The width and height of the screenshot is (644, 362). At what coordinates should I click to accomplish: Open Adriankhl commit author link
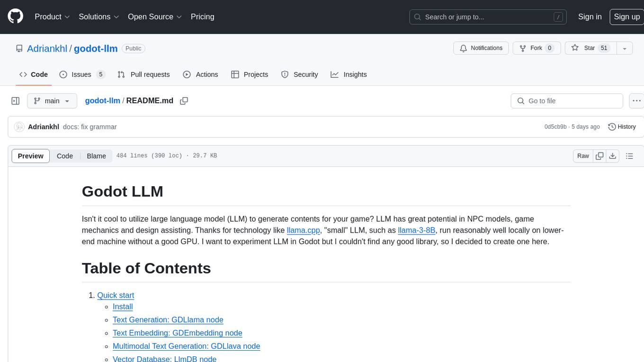[44, 127]
